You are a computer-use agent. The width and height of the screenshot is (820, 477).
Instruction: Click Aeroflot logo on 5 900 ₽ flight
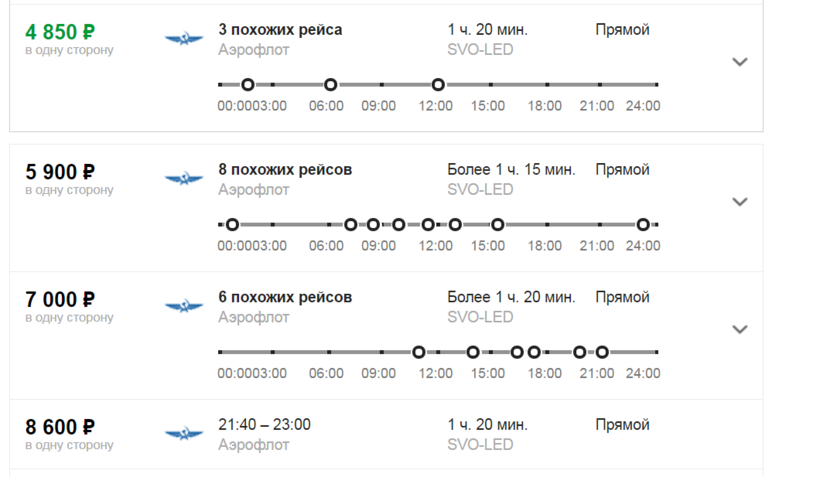(x=184, y=180)
